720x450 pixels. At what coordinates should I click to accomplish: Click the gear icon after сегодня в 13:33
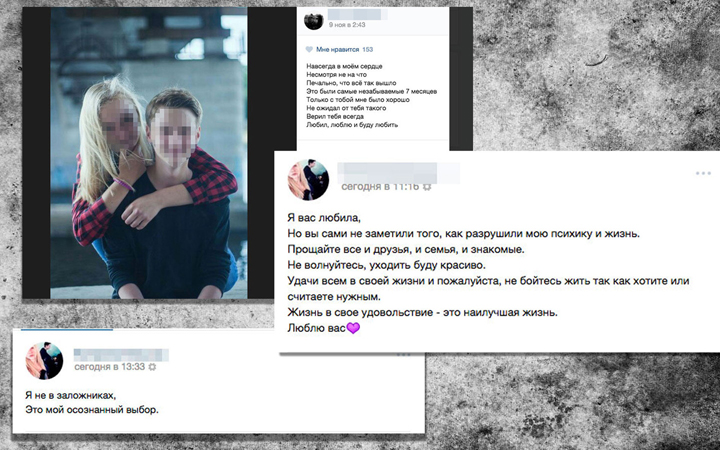(152, 367)
